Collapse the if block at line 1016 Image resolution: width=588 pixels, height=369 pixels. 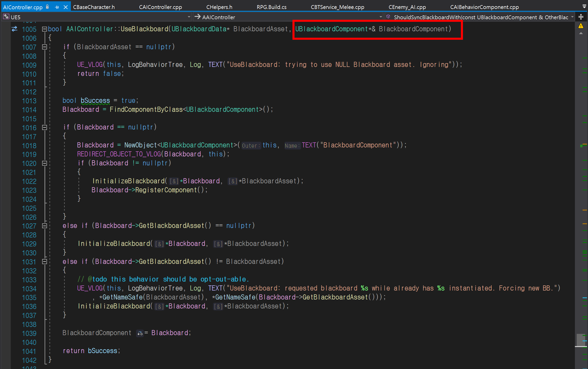(x=44, y=127)
